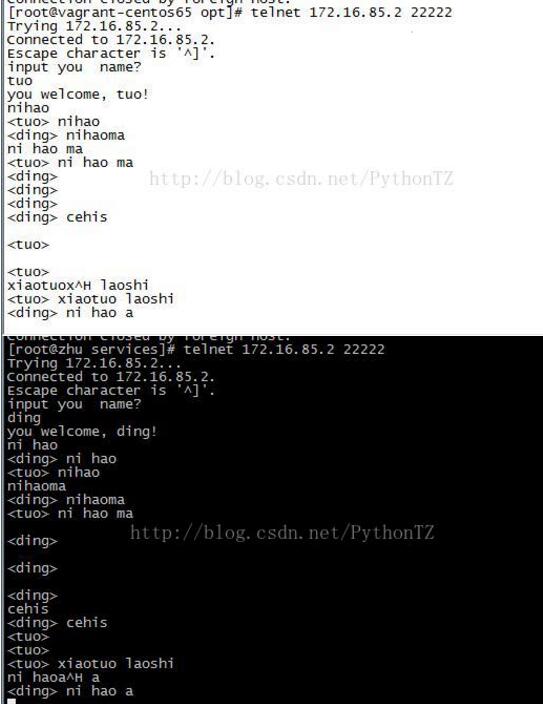
Task: Click the telnet command in white terminal
Action: [351, 12]
